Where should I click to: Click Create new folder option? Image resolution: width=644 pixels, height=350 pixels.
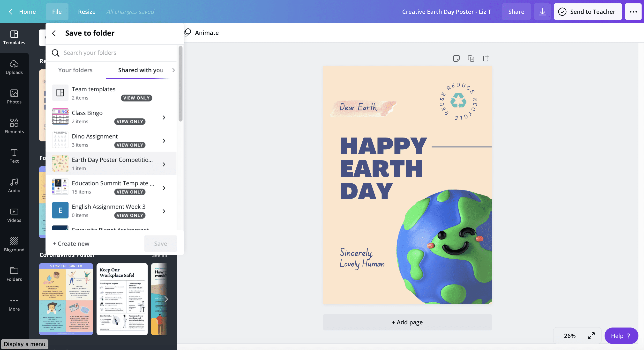point(71,244)
